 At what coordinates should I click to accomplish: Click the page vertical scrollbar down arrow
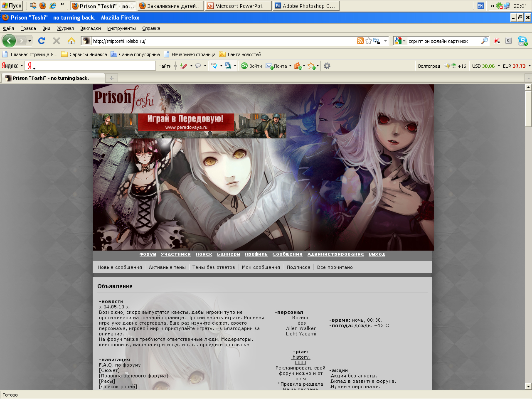pyautogui.click(x=528, y=386)
